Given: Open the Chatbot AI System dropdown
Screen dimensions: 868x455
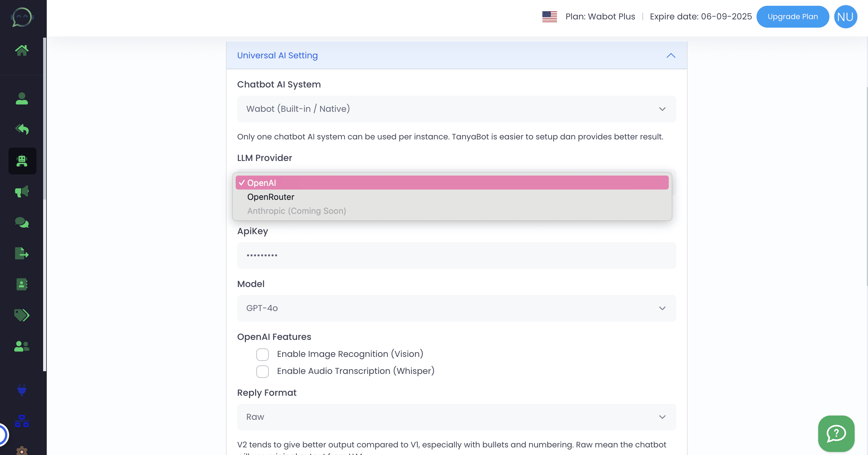Looking at the screenshot, I should pyautogui.click(x=456, y=109).
